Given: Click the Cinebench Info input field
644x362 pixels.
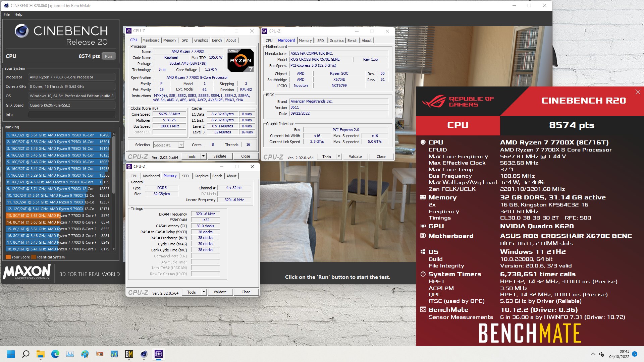Looking at the screenshot, I should (72, 115).
